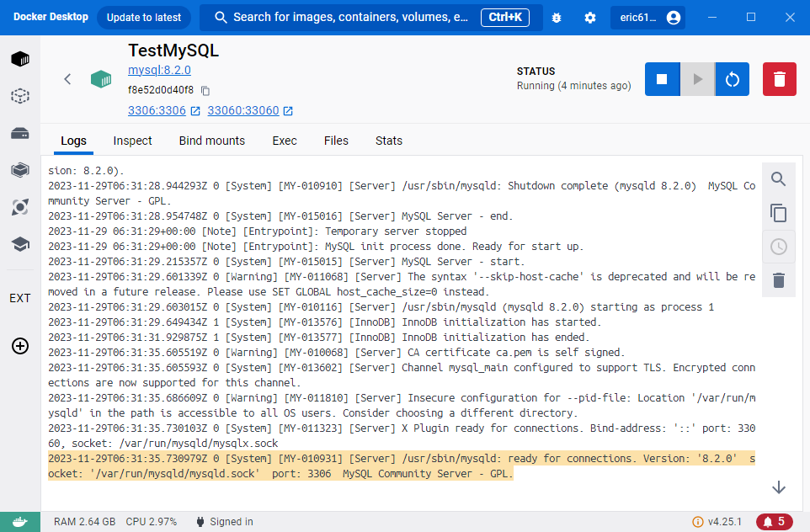The image size is (810, 532).
Task: Click the search bar for images, containers
Action: pos(371,18)
